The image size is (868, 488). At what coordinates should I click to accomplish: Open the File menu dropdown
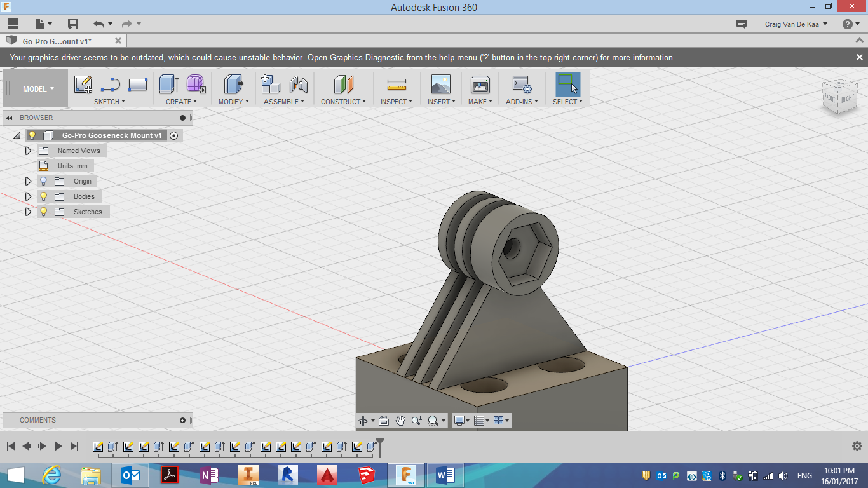point(43,24)
